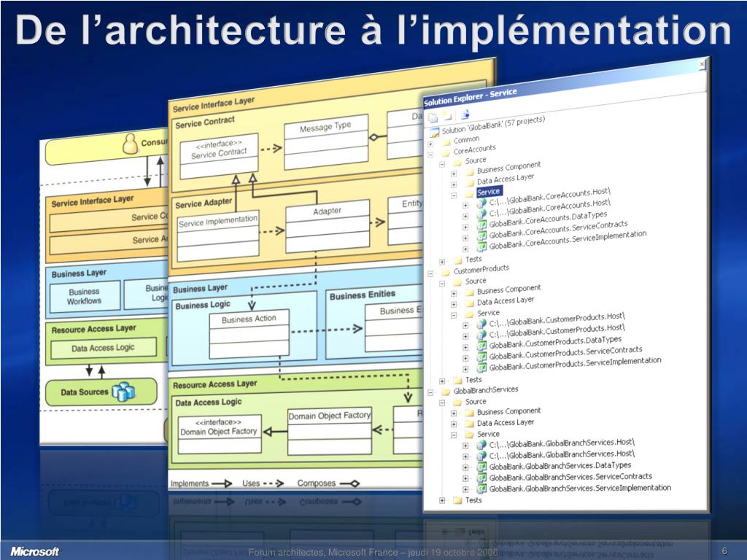Select GlobalBank.CoreAccounts.DataTypes project name

coord(549,219)
